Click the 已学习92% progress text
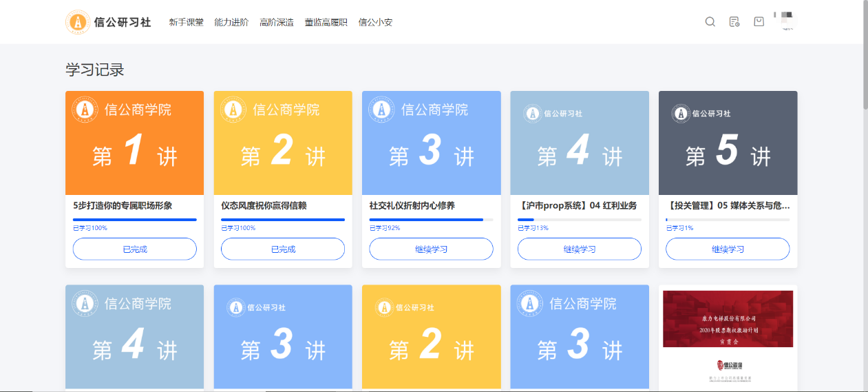 click(x=385, y=228)
